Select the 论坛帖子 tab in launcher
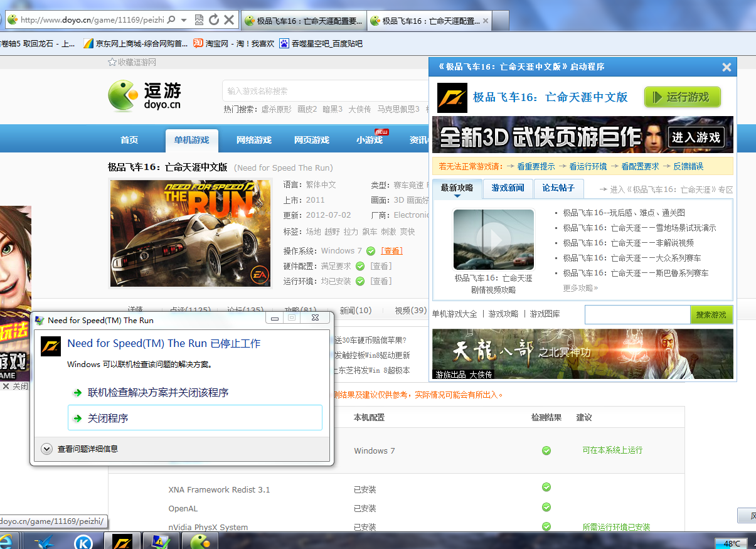Screen dimensions: 756x549 [x=559, y=188]
